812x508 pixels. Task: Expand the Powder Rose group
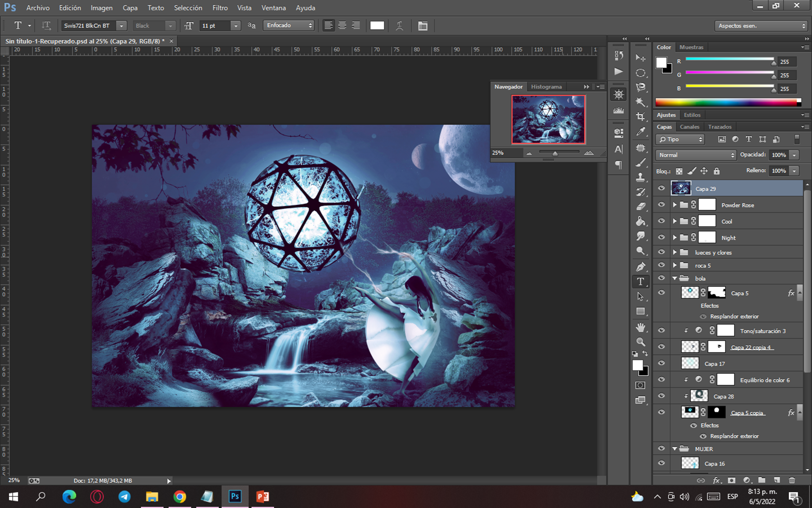pyautogui.click(x=675, y=205)
